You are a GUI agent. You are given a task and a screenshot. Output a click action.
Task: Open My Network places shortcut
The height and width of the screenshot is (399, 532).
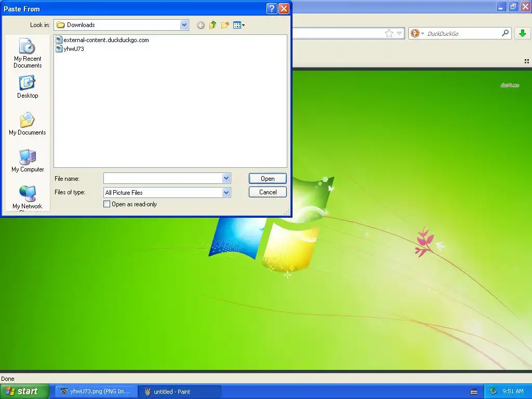tap(28, 197)
